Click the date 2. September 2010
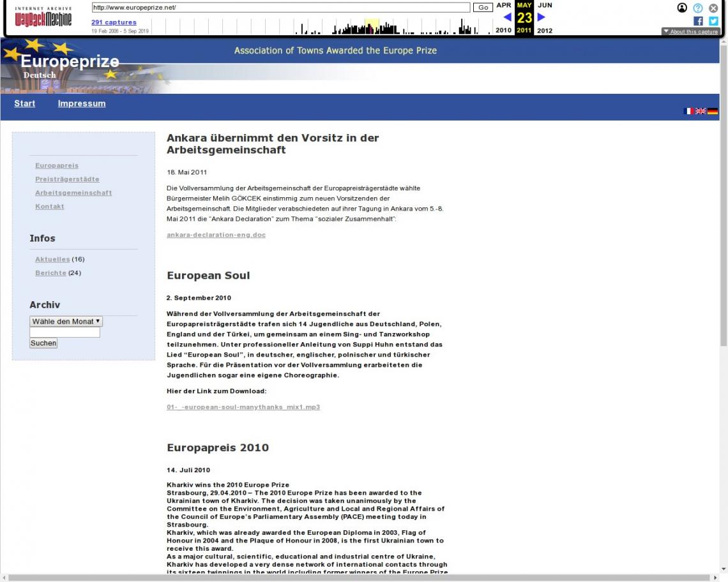This screenshot has height=582, width=728. (x=199, y=298)
